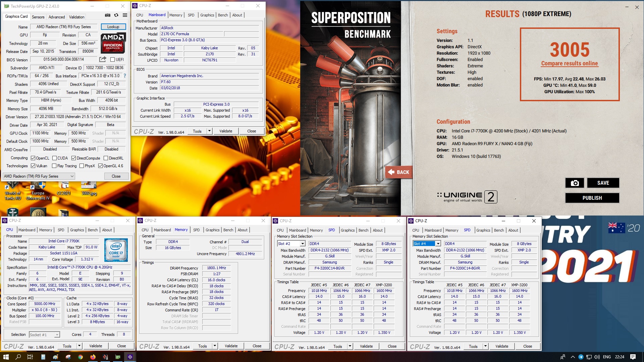Click the Core Speed 5000.00 MHz value
Viewport: 644px width, 362px height.
pos(45,304)
